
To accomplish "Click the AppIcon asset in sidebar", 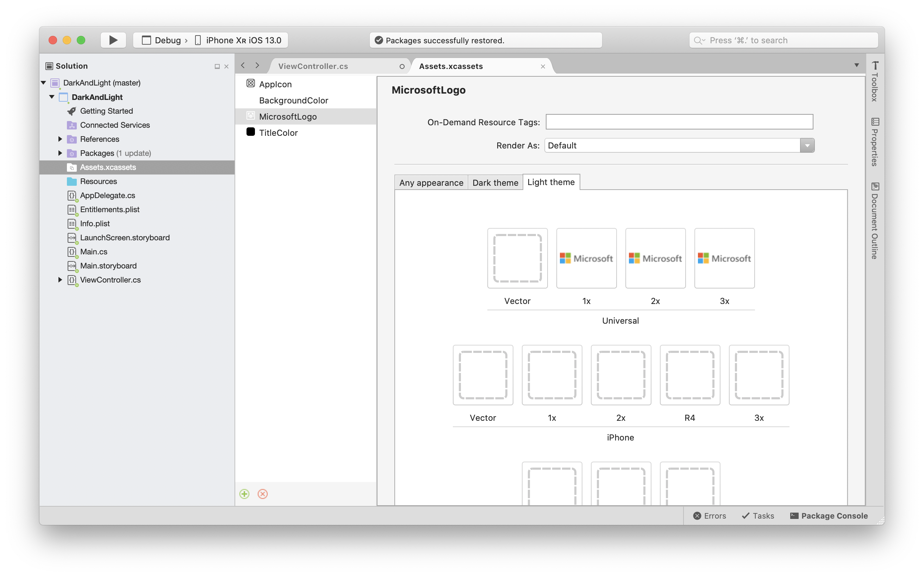I will [x=275, y=84].
